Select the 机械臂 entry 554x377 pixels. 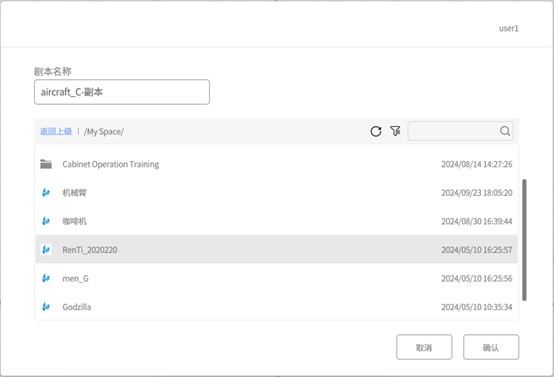pyautogui.click(x=276, y=193)
